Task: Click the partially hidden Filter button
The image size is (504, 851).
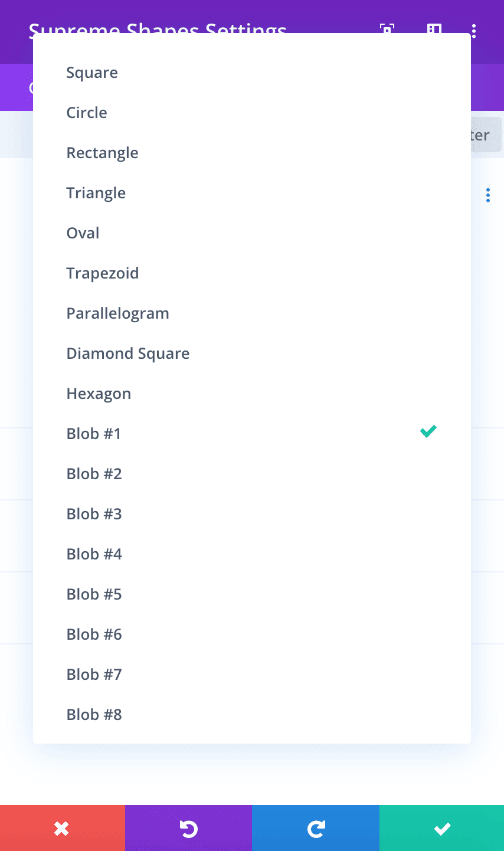Action: (x=486, y=135)
